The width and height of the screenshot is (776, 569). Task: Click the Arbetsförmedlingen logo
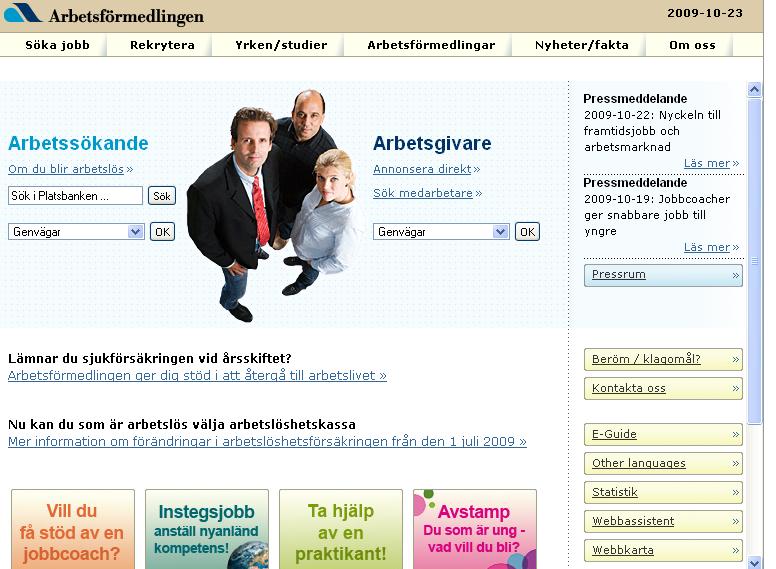pyautogui.click(x=104, y=15)
